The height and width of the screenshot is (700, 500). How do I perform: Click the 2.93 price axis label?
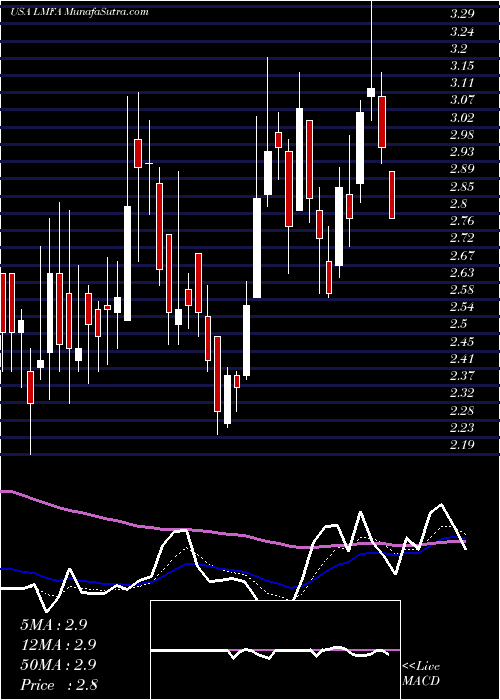(461, 152)
